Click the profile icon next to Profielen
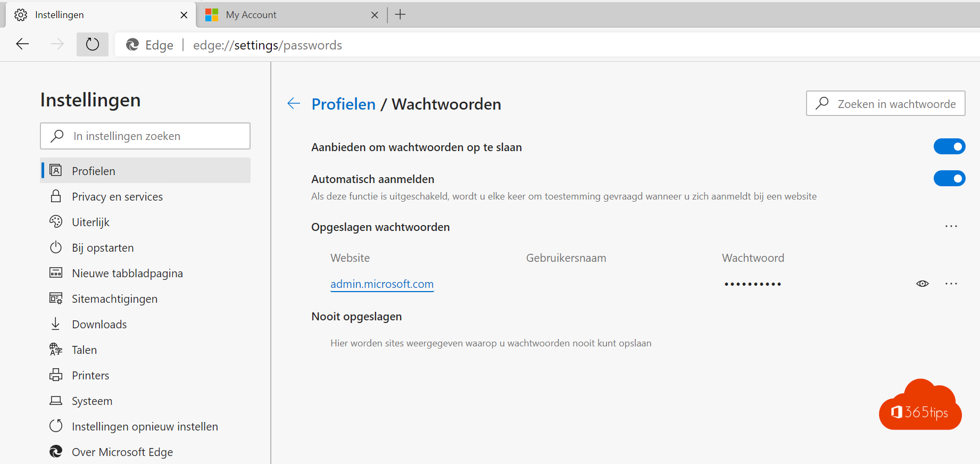The width and height of the screenshot is (980, 464). 56,170
